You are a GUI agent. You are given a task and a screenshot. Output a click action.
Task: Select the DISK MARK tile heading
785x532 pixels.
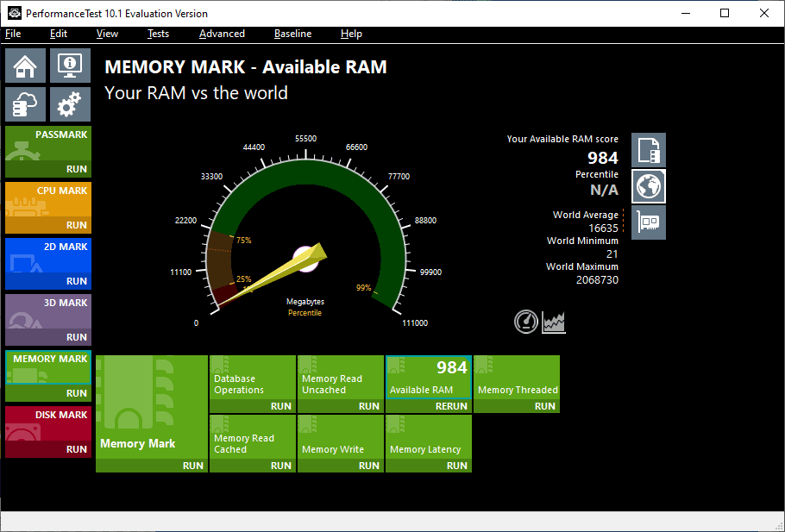pos(61,415)
